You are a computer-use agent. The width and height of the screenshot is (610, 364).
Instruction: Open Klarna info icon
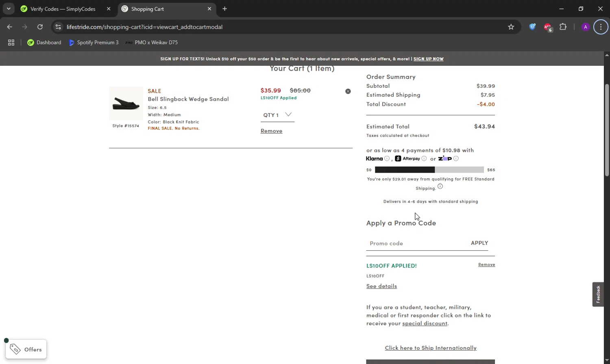pos(387,158)
